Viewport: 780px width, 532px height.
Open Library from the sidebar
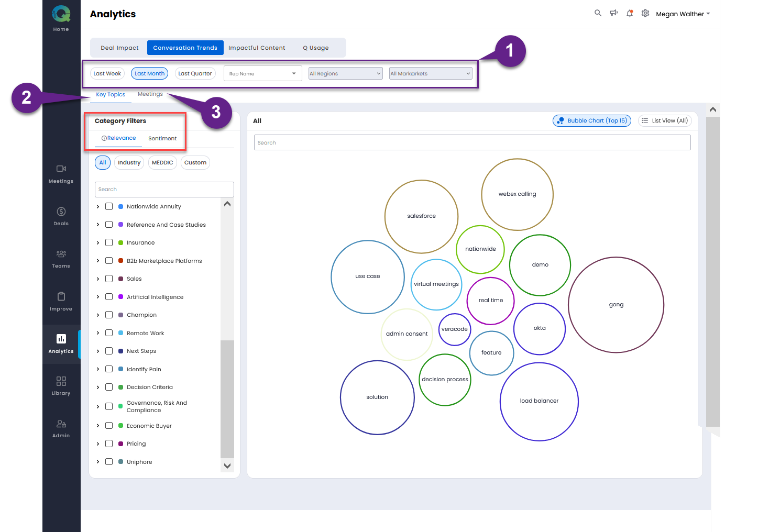click(x=61, y=386)
